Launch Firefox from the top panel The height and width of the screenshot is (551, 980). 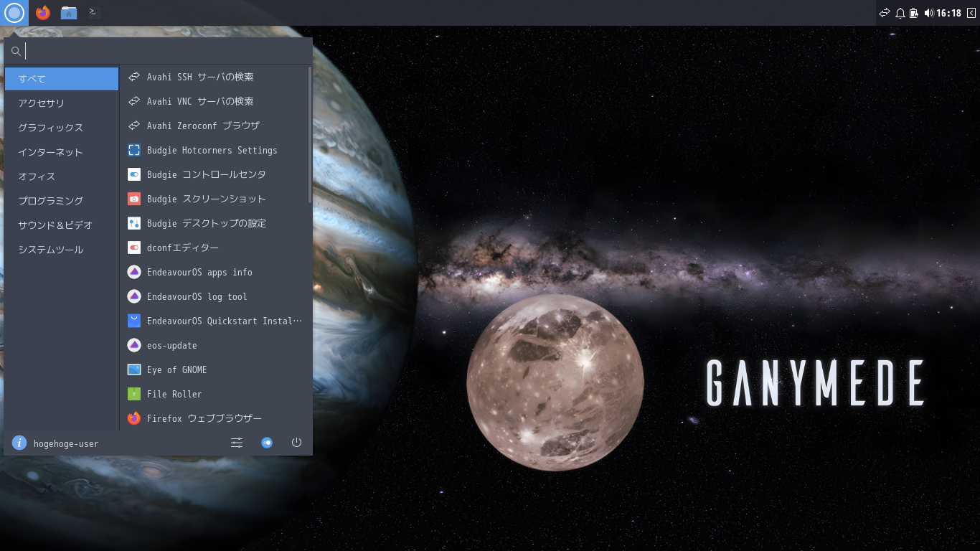(43, 13)
